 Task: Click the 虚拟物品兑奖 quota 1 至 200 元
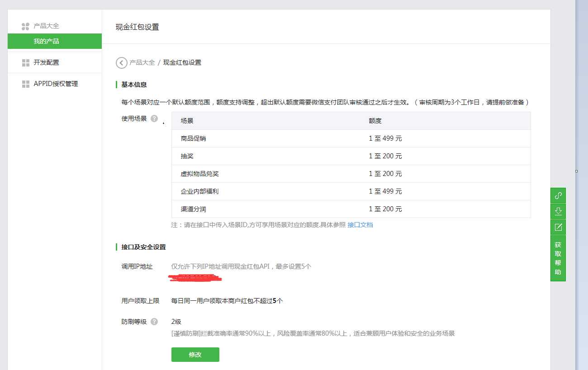[x=385, y=174]
